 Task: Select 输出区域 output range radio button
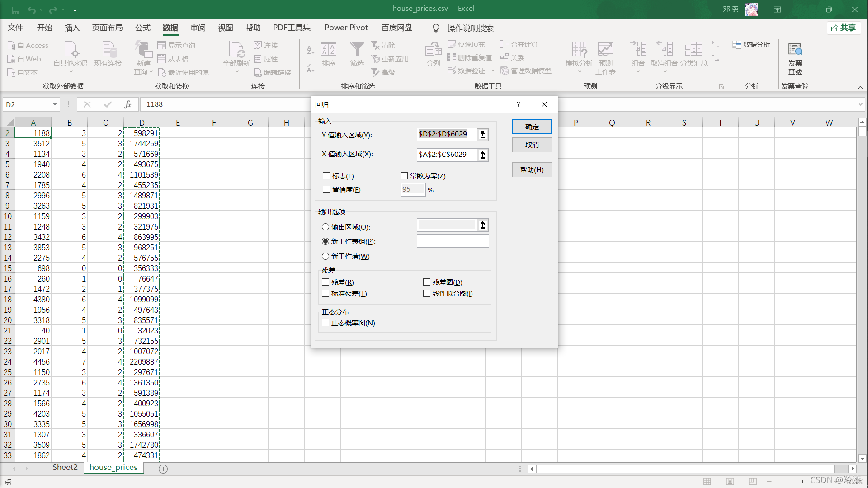(x=326, y=226)
